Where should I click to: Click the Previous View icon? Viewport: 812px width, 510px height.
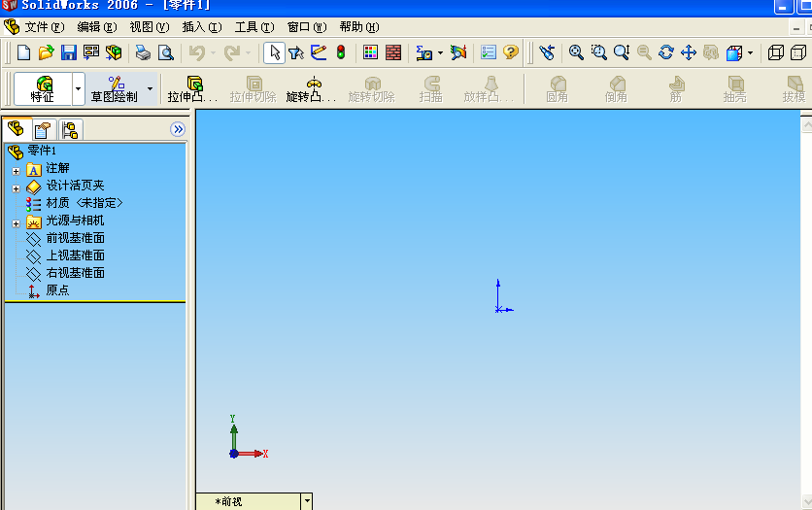pyautogui.click(x=547, y=52)
